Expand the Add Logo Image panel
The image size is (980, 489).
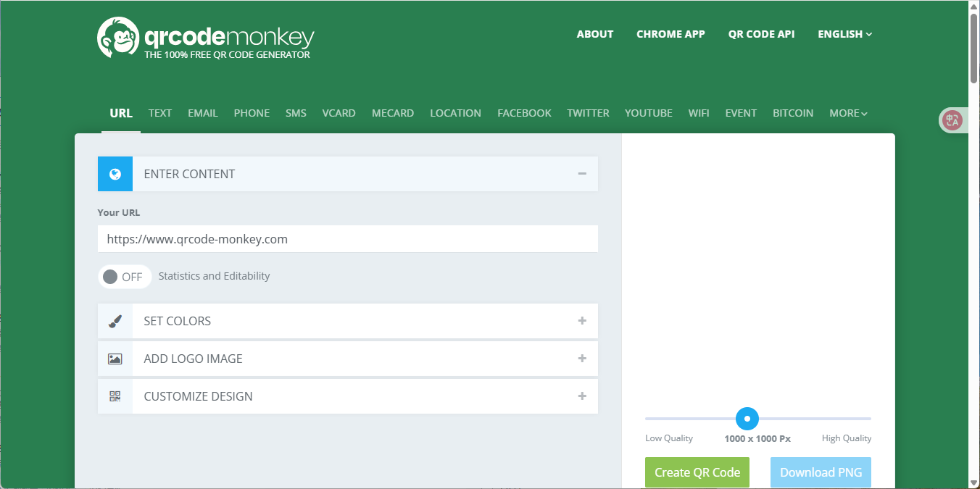pos(582,359)
